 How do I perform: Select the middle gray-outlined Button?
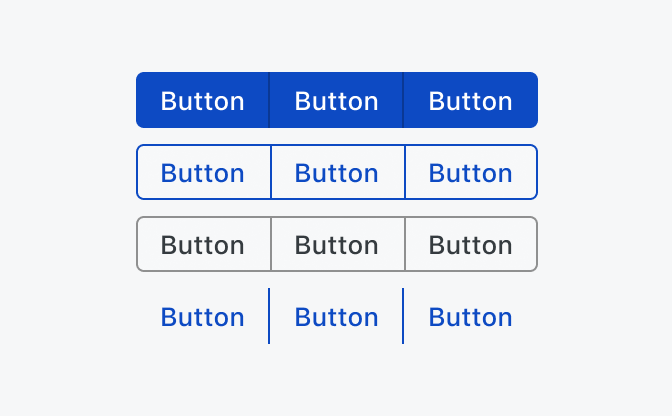pyautogui.click(x=337, y=244)
